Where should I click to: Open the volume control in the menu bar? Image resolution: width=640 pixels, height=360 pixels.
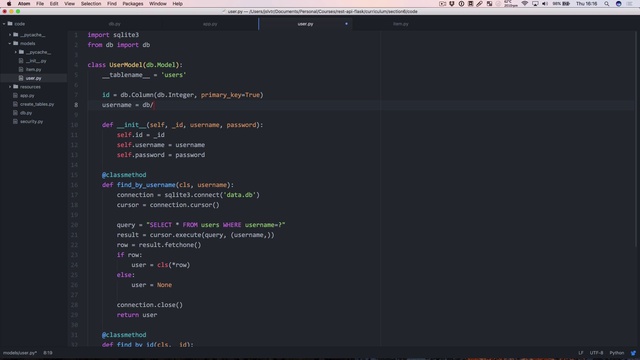coord(545,4)
